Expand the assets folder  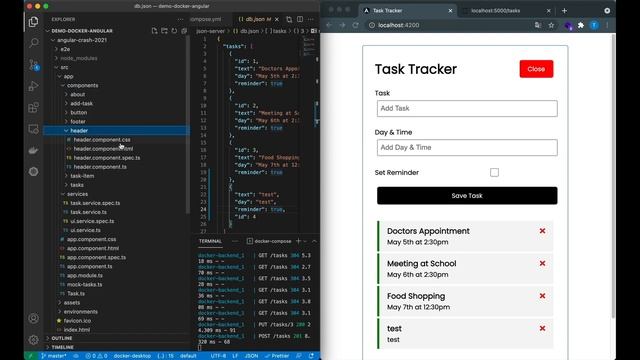click(116, 302)
